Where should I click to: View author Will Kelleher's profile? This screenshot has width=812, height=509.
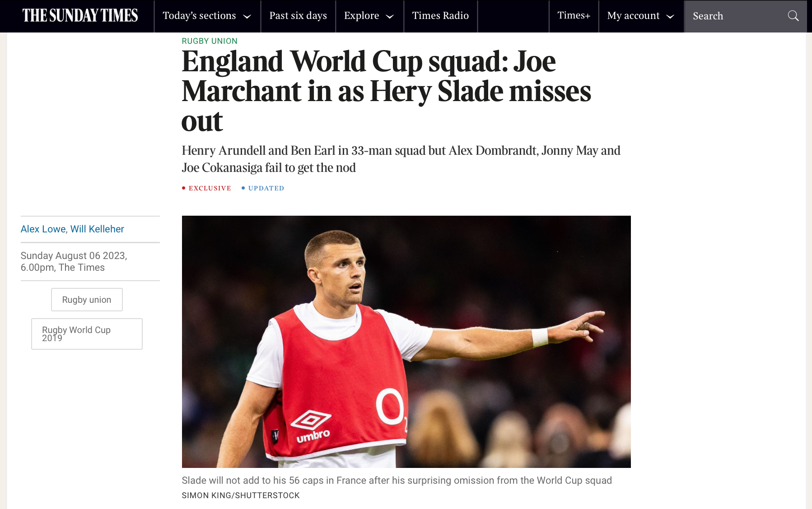tap(97, 229)
